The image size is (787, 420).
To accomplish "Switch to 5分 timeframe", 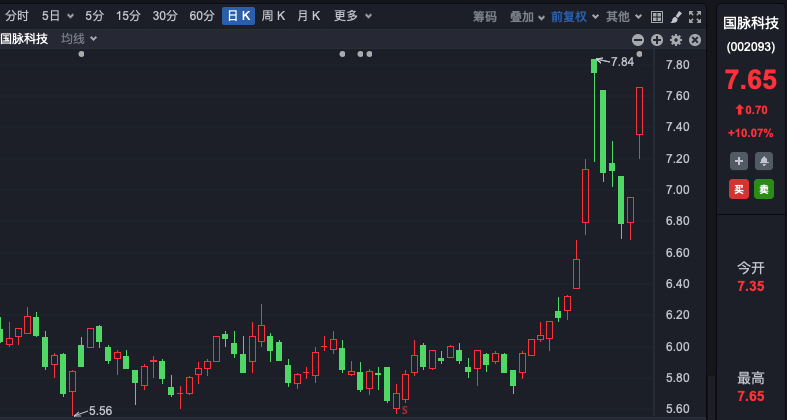I will [94, 16].
